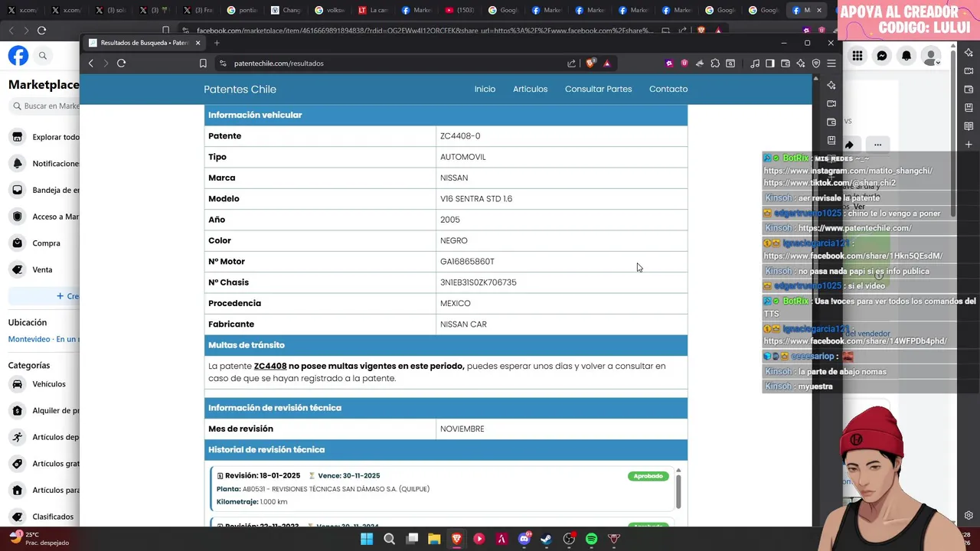Open Steam from the taskbar

[x=546, y=539]
